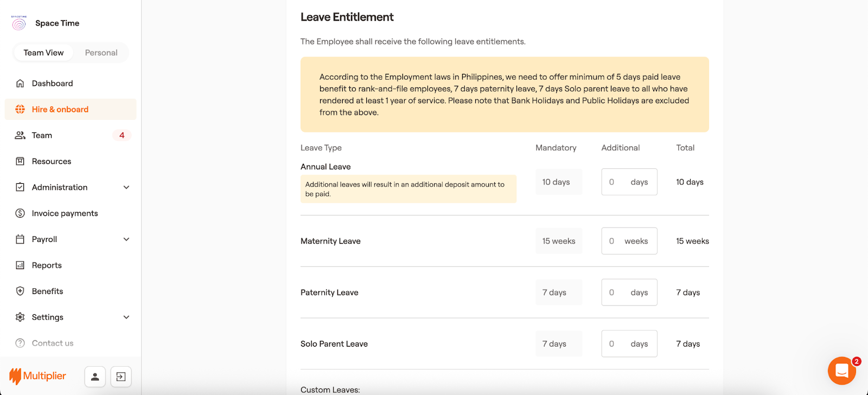Go to the Team menu item
868x395 pixels.
[x=42, y=136]
